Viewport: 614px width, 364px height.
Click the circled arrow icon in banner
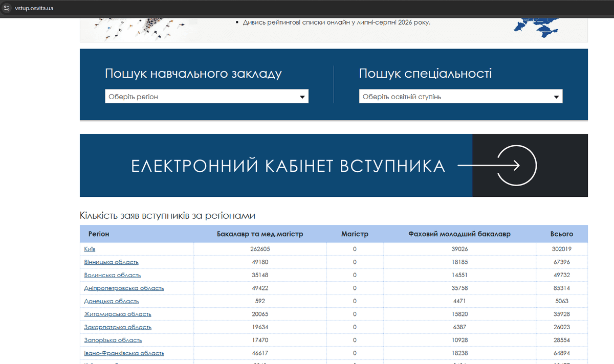516,166
